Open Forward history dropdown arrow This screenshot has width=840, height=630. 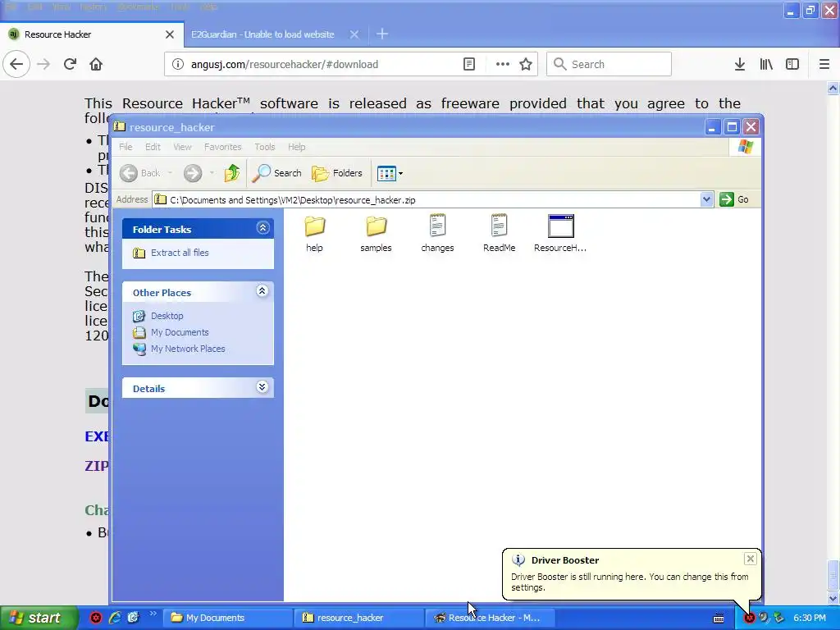point(212,173)
